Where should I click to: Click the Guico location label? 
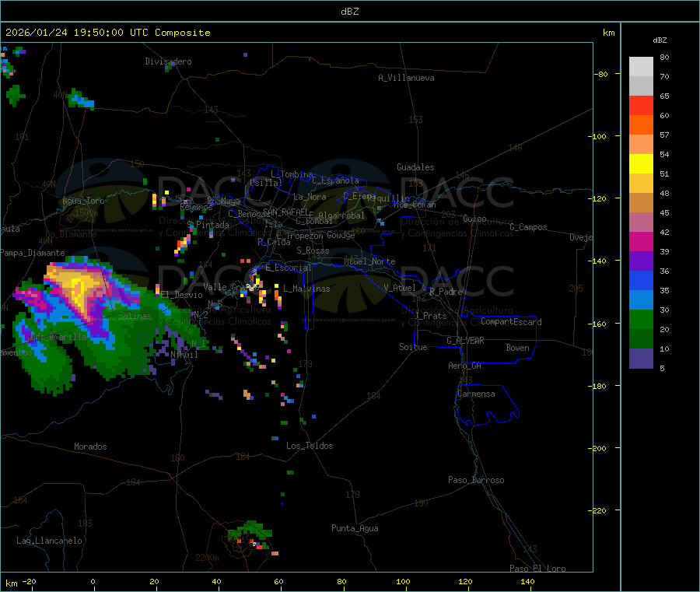coord(474,219)
